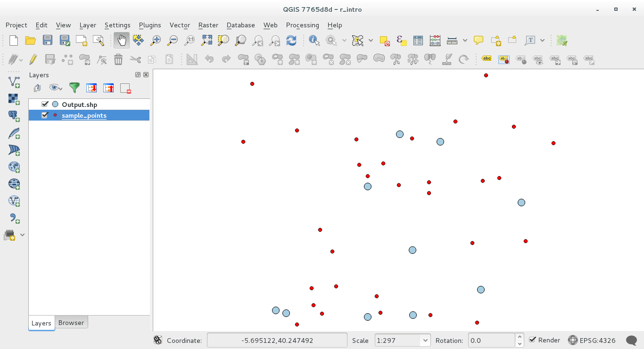This screenshot has height=349, width=644.
Task: Open the Scale dropdown list
Action: 425,340
